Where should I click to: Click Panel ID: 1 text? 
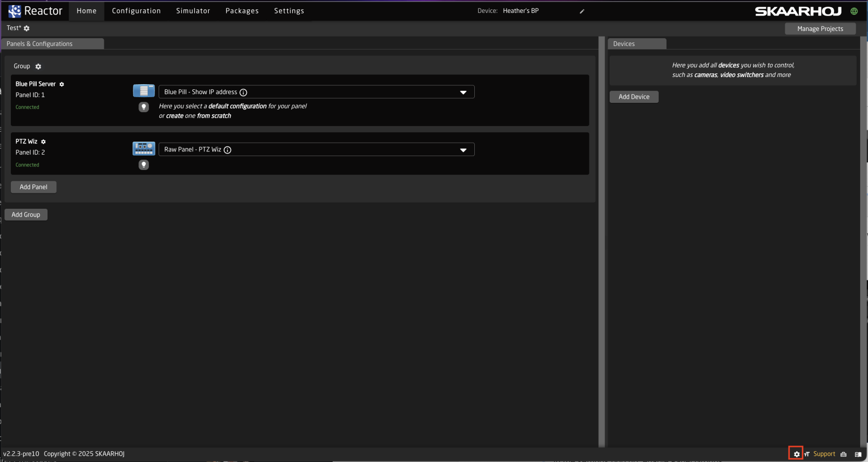[x=30, y=95]
